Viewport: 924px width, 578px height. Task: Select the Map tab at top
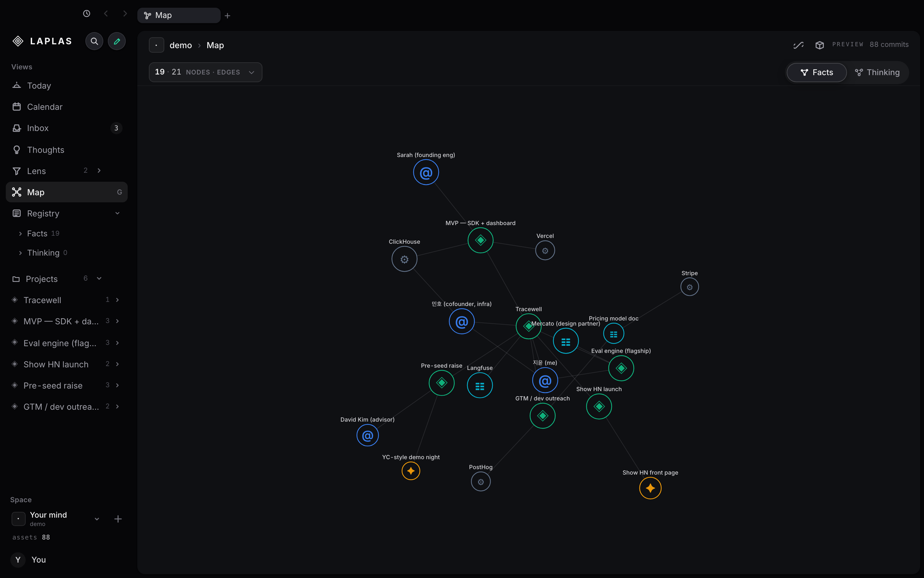(179, 16)
